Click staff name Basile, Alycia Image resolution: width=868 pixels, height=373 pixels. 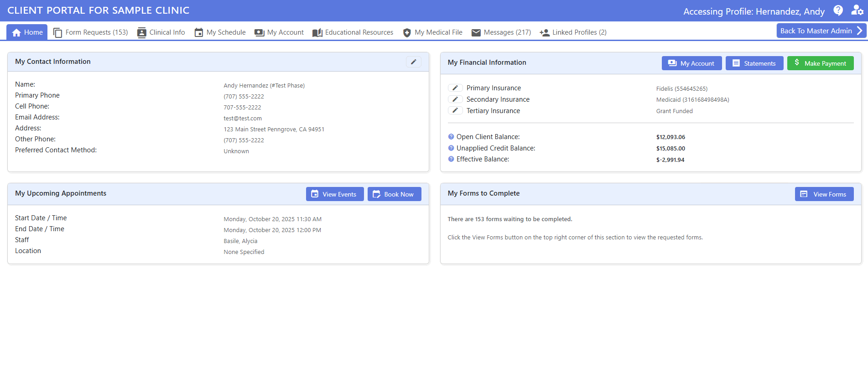pos(240,241)
